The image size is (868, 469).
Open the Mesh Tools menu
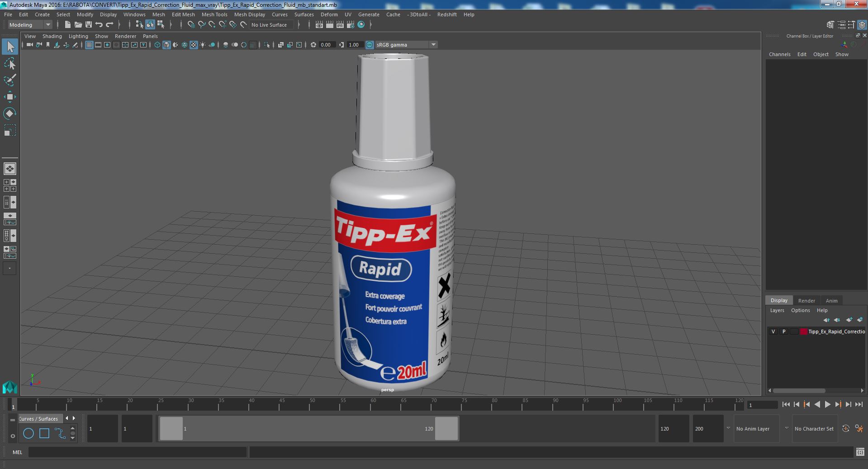coord(214,14)
